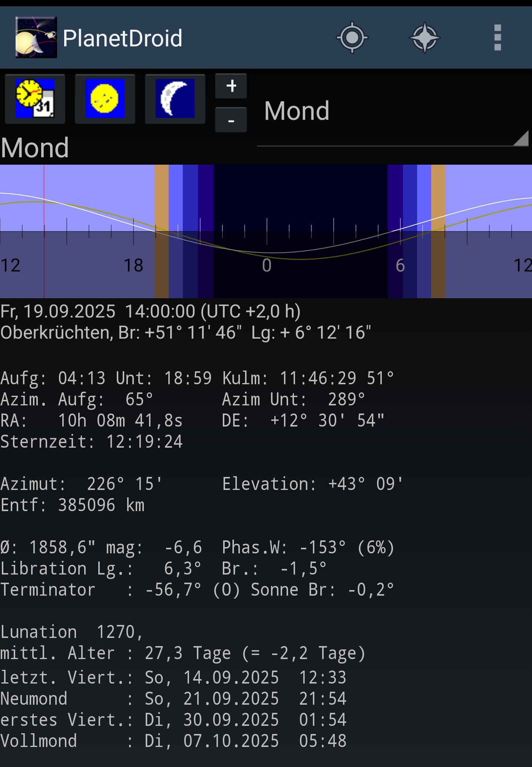Open the compass star icon

[424, 37]
